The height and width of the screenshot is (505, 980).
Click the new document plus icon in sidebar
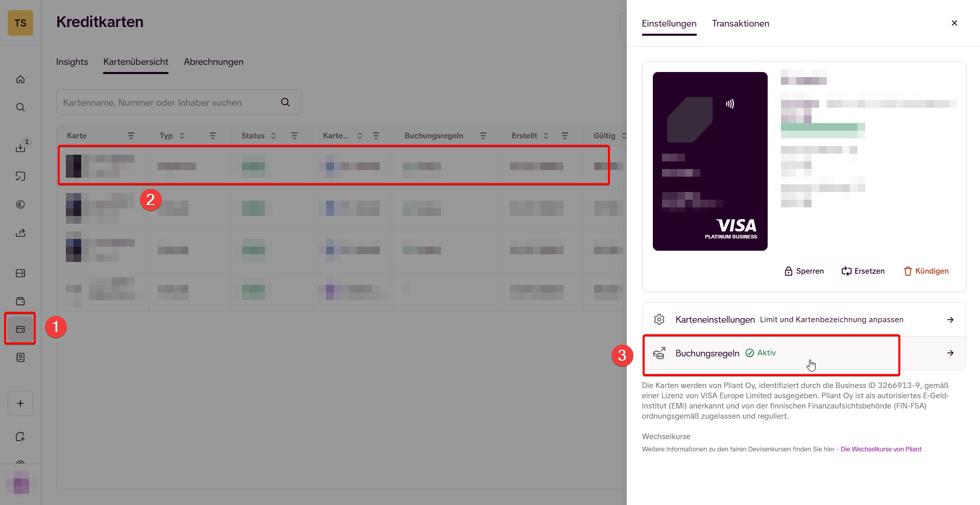(20, 437)
